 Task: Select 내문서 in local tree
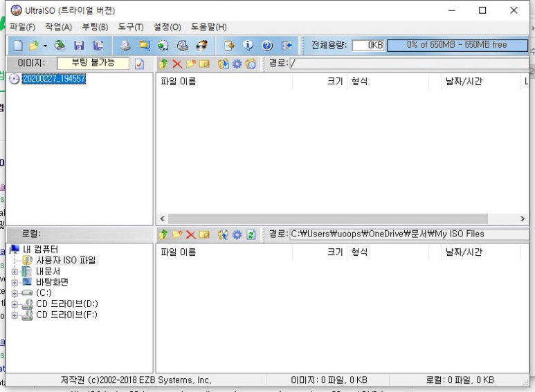(x=48, y=271)
